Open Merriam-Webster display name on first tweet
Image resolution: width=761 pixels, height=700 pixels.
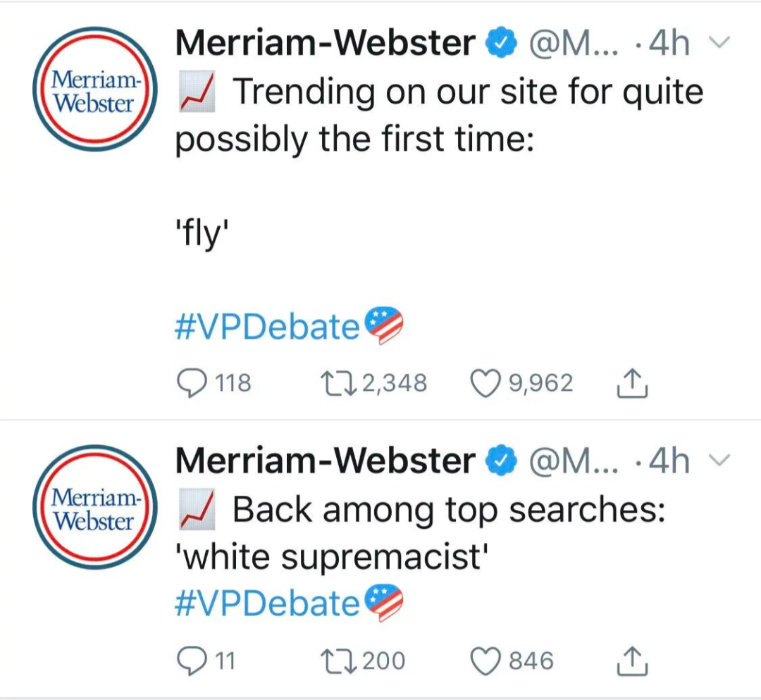pyautogui.click(x=325, y=43)
